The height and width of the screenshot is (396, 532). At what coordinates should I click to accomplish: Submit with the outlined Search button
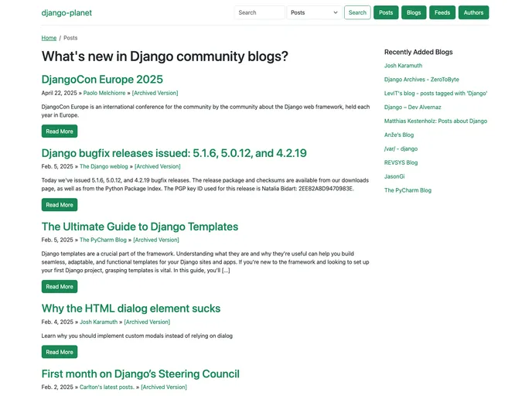[x=357, y=12]
